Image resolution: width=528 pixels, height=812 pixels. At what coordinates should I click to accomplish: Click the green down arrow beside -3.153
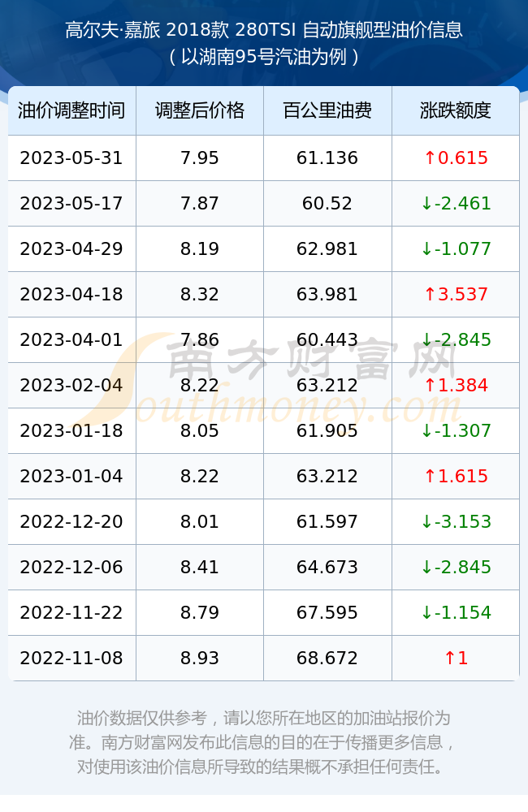click(x=426, y=522)
